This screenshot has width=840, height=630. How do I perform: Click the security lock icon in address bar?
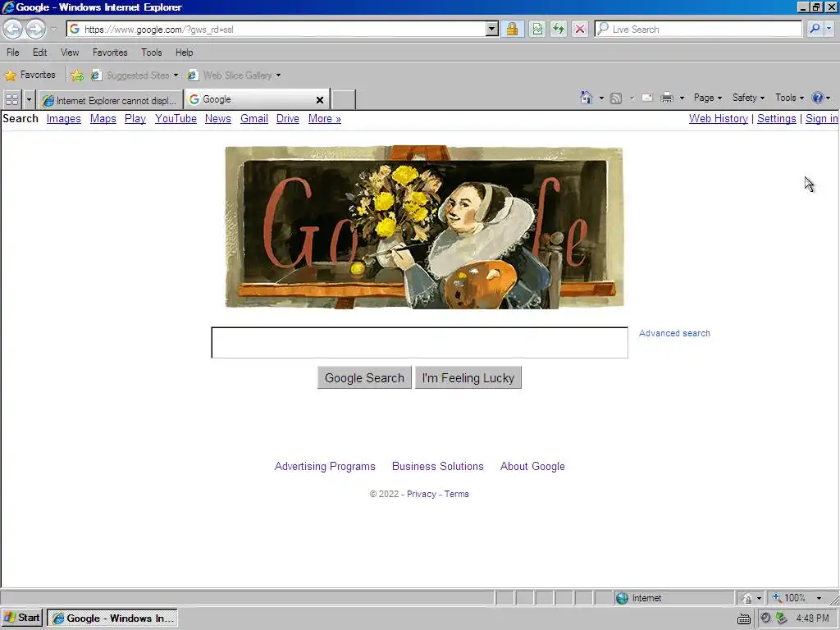[512, 29]
